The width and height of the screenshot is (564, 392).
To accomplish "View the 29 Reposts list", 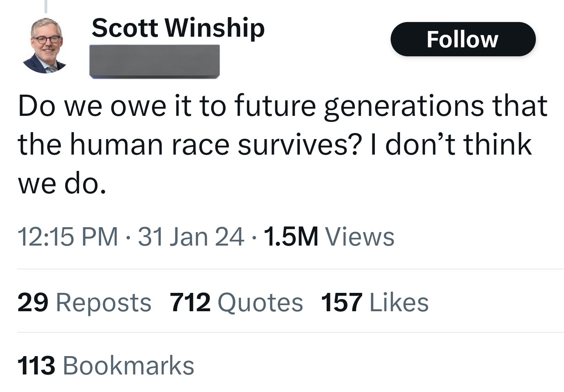I will pos(84,302).
